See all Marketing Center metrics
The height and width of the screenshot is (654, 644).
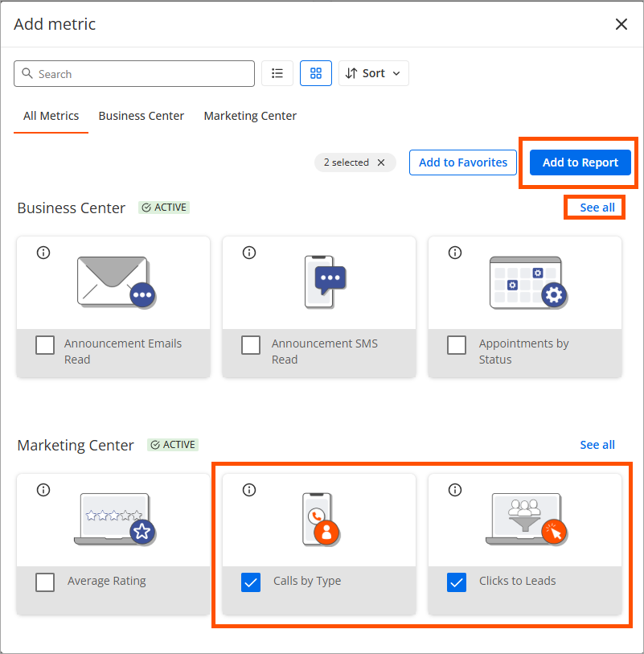(x=597, y=445)
